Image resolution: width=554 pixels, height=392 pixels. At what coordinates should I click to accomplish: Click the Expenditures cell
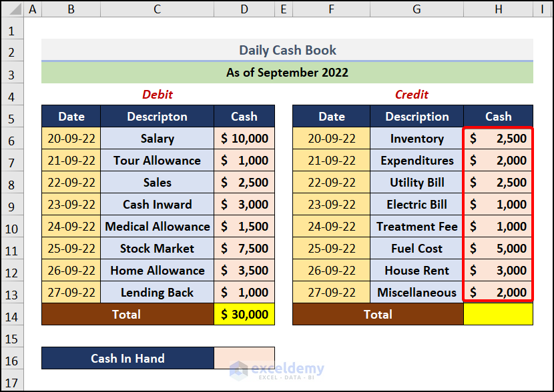coord(417,160)
